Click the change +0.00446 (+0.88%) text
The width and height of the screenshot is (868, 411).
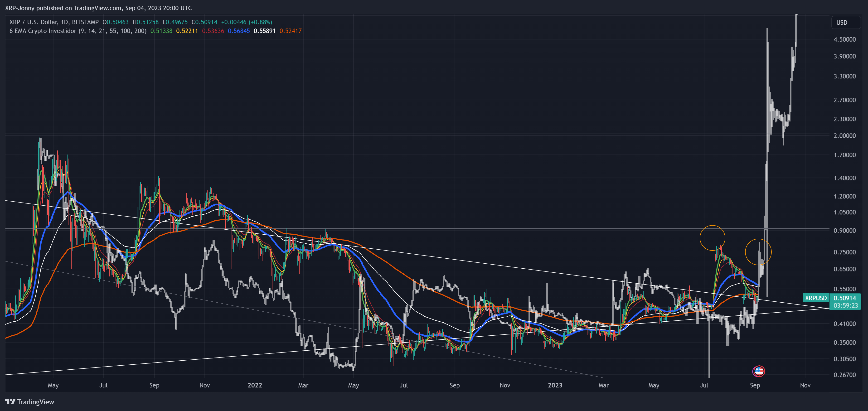pos(246,22)
